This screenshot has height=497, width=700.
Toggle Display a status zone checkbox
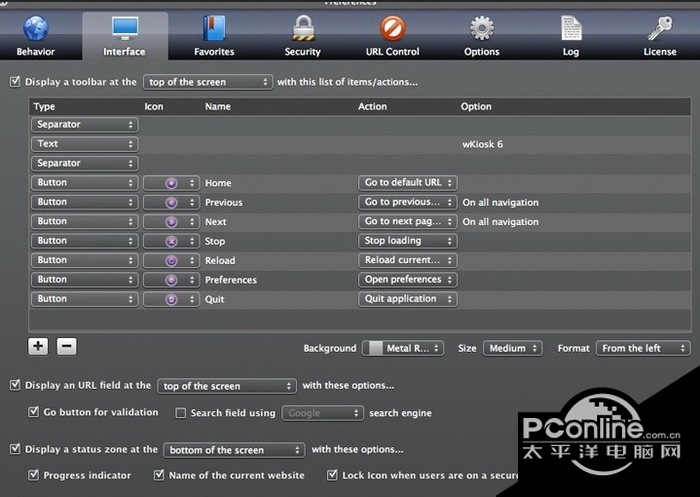(x=15, y=449)
